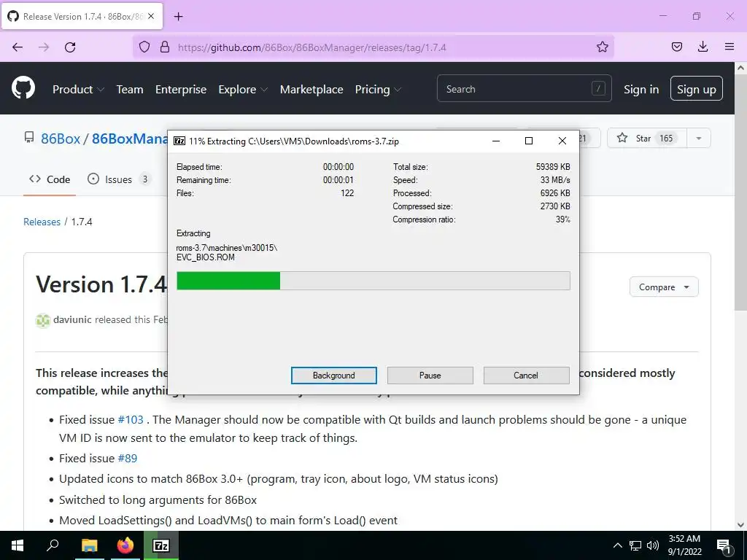The height and width of the screenshot is (560, 747).
Task: Open dropdown arrow next to Star button
Action: (698, 138)
